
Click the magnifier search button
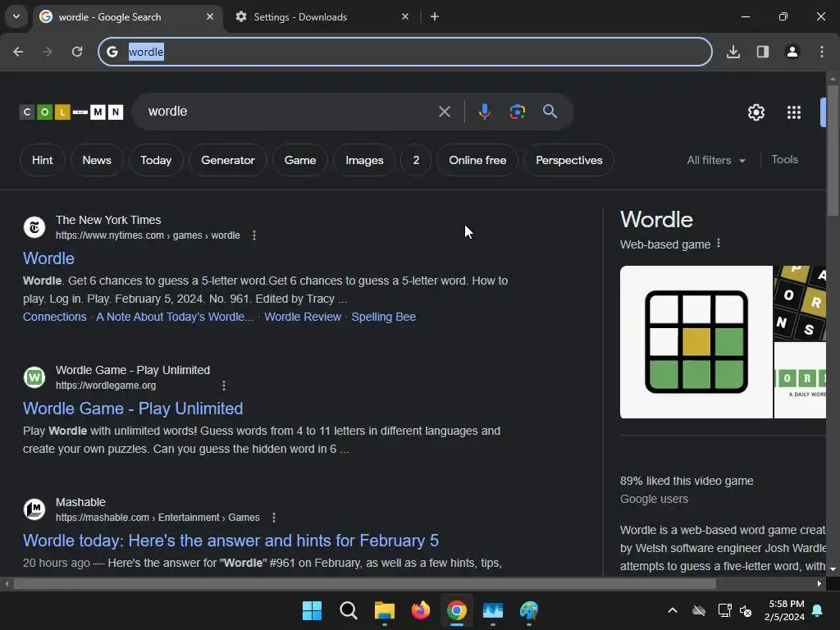click(x=550, y=112)
